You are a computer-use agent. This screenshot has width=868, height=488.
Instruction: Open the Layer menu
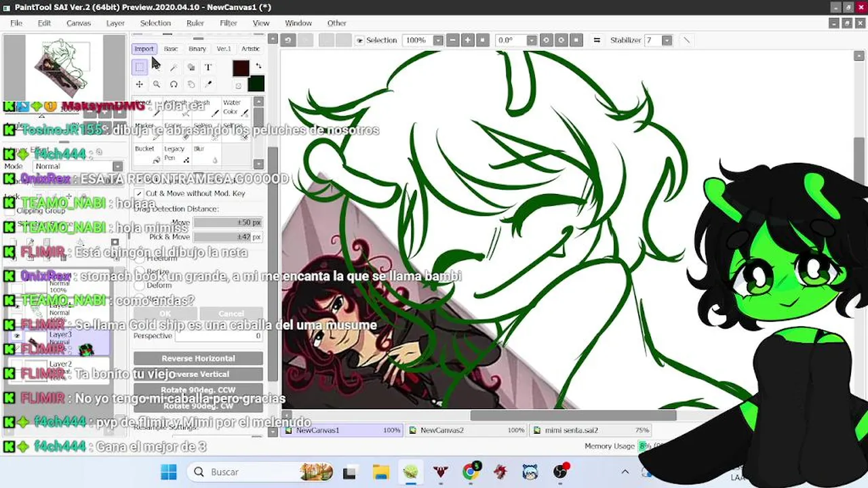tap(115, 23)
